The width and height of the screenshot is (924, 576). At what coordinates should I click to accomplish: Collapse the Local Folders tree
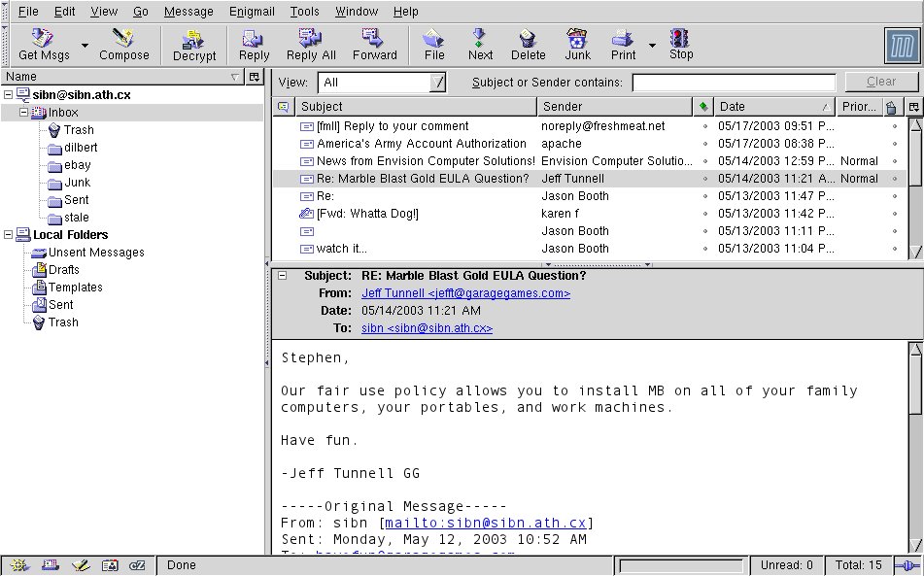pyautogui.click(x=8, y=234)
